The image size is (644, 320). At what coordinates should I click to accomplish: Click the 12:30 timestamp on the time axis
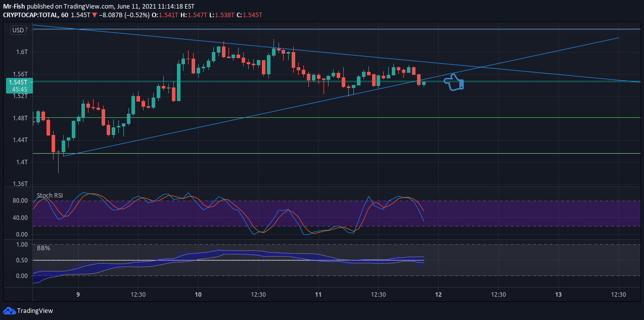137,294
